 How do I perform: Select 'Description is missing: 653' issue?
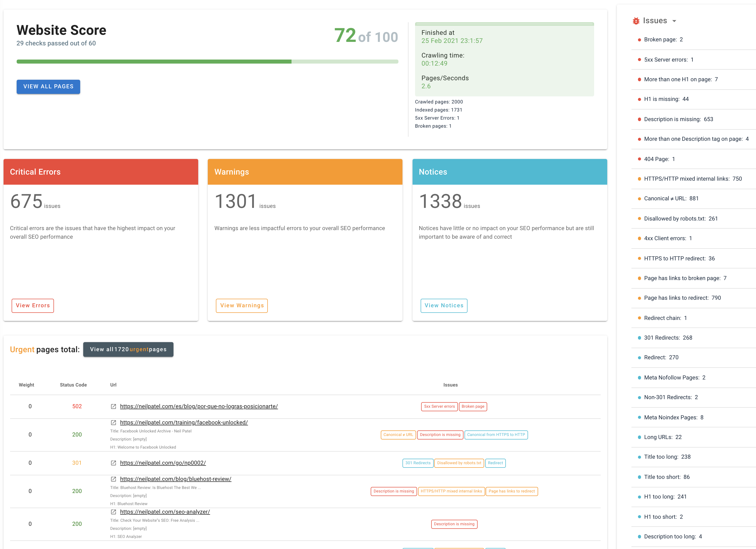(x=678, y=119)
